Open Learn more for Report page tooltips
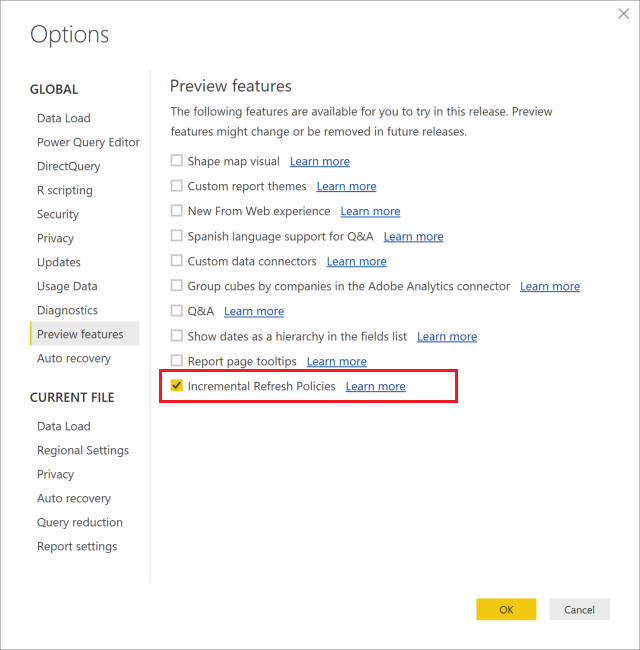 coord(337,361)
